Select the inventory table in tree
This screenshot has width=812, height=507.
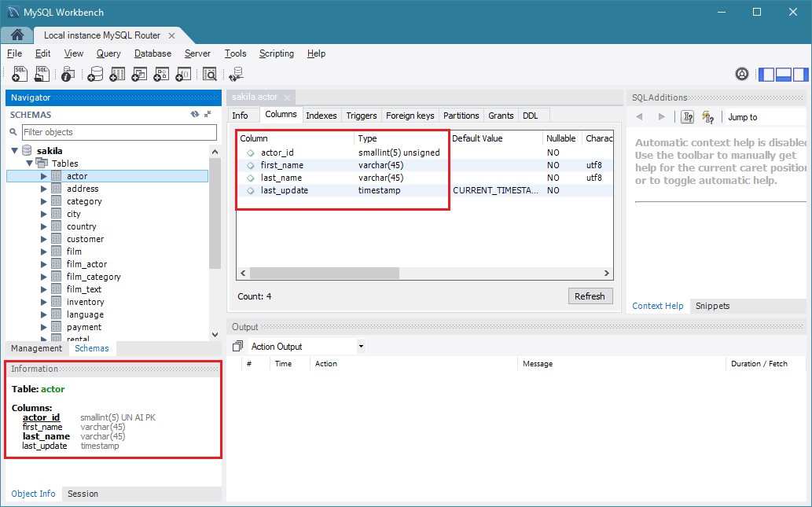(x=85, y=302)
